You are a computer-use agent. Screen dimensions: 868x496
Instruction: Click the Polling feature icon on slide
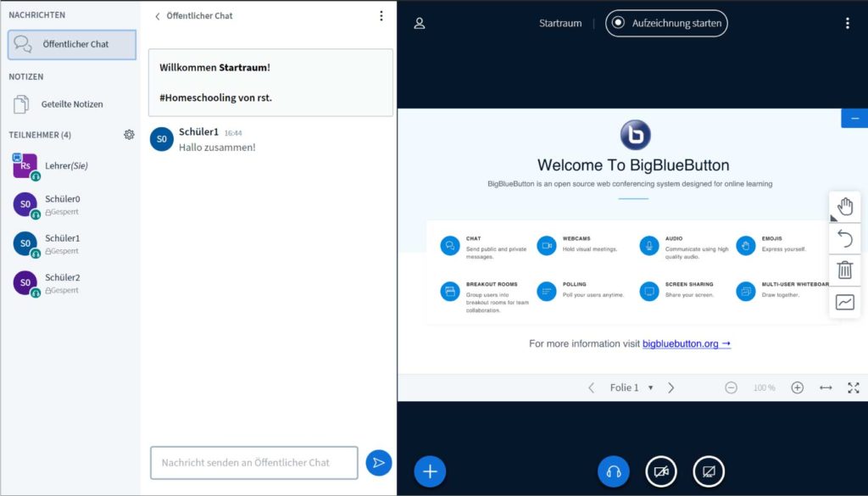(x=547, y=291)
